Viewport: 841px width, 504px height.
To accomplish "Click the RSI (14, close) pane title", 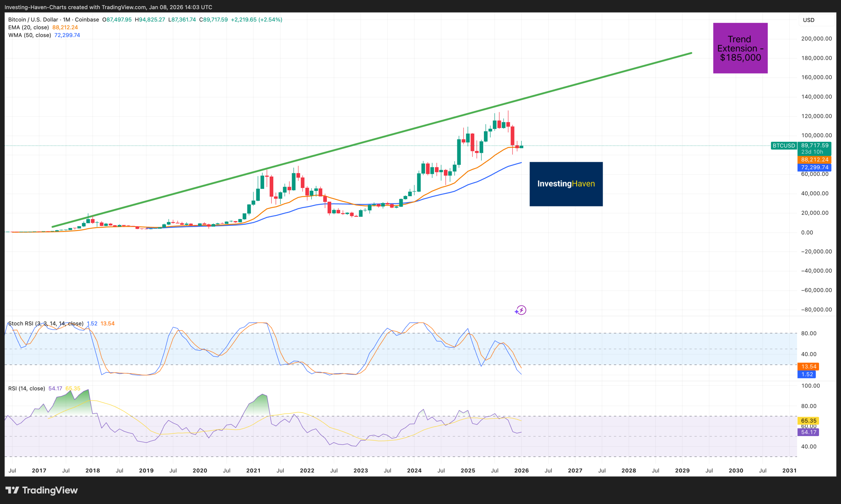I will pyautogui.click(x=27, y=388).
